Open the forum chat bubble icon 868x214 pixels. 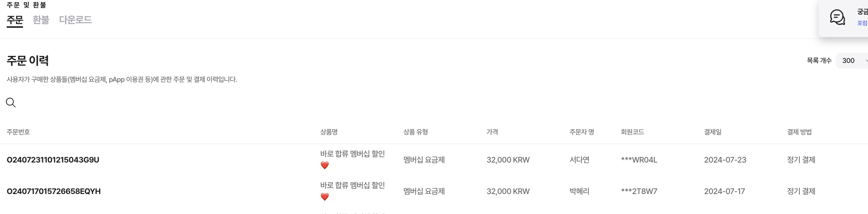pos(837,17)
